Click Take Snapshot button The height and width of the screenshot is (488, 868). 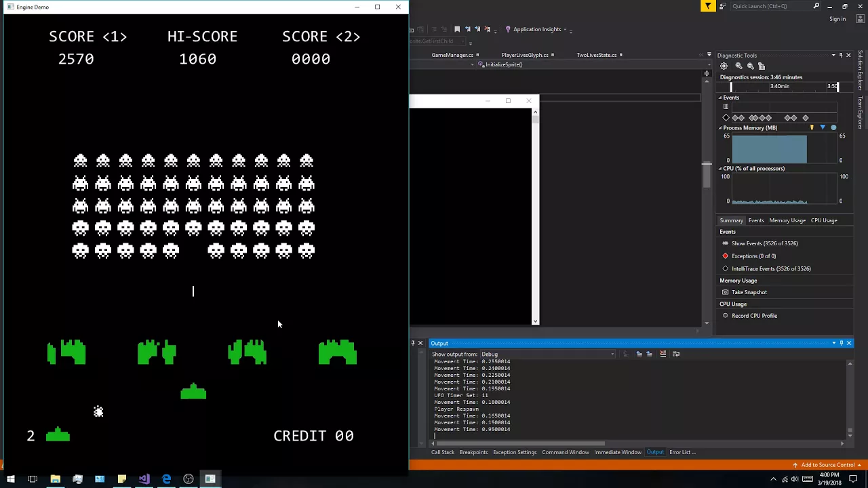point(749,292)
